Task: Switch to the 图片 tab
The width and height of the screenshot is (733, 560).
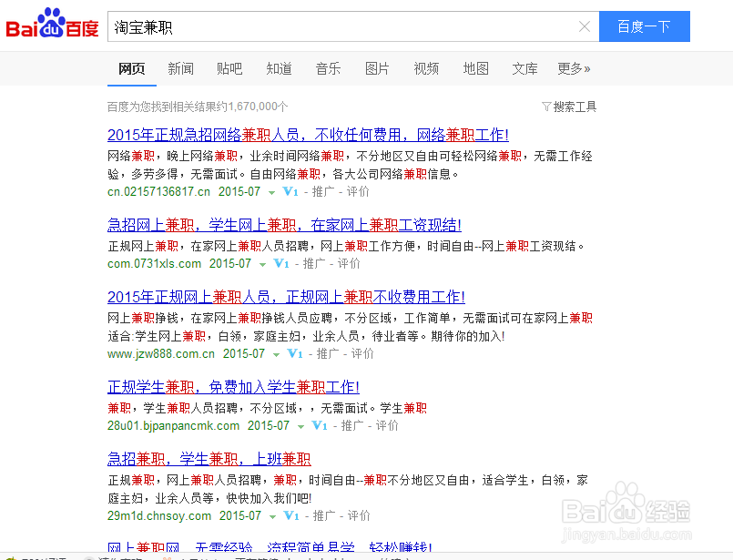Action: click(377, 68)
